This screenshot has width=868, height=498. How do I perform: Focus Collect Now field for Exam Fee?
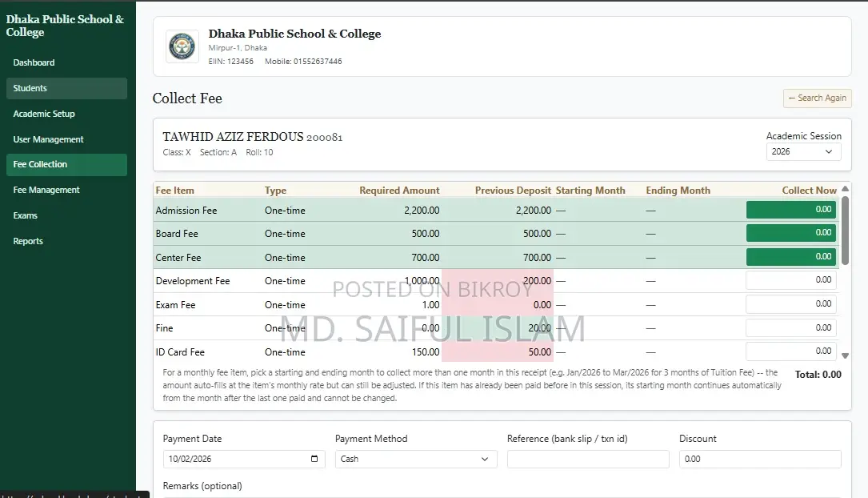pyautogui.click(x=790, y=304)
